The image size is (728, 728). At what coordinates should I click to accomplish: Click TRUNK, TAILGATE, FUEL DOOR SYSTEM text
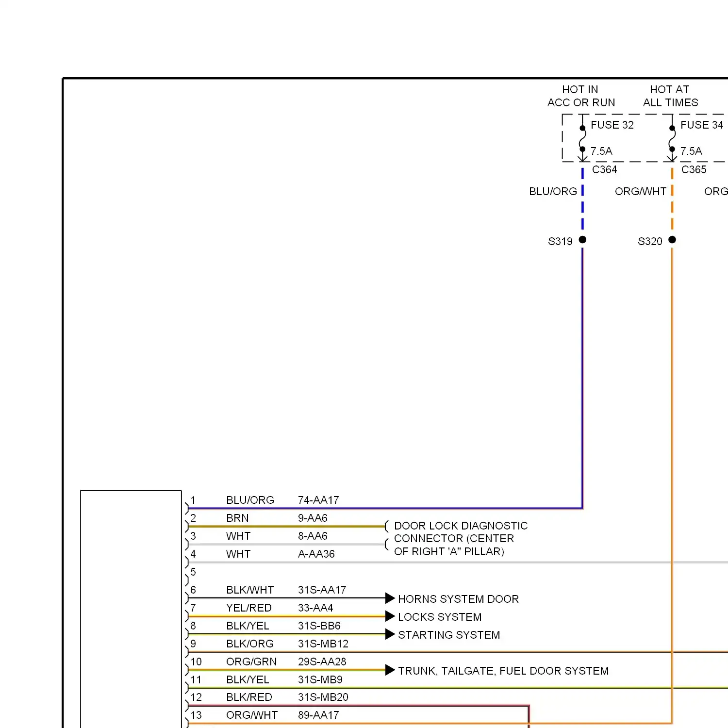503,671
